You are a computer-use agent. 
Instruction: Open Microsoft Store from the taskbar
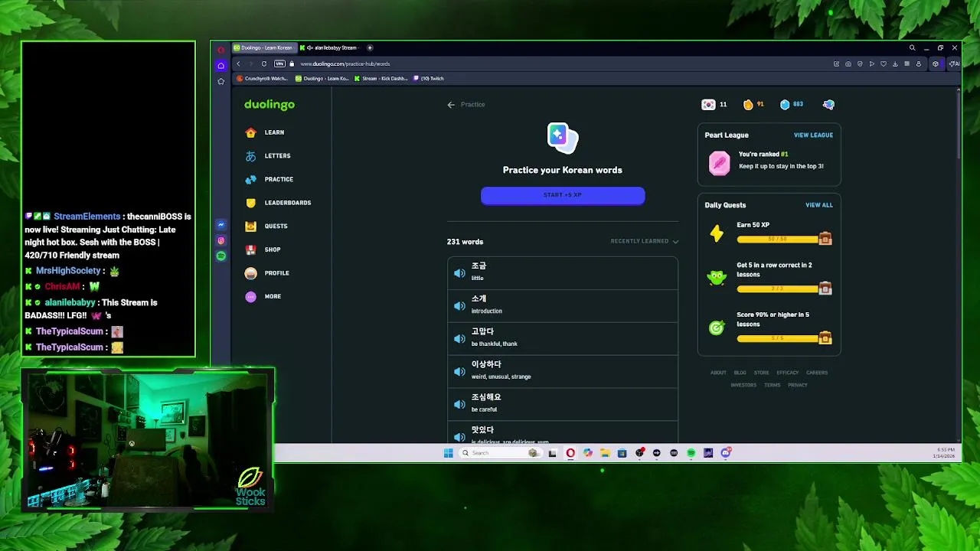[622, 453]
